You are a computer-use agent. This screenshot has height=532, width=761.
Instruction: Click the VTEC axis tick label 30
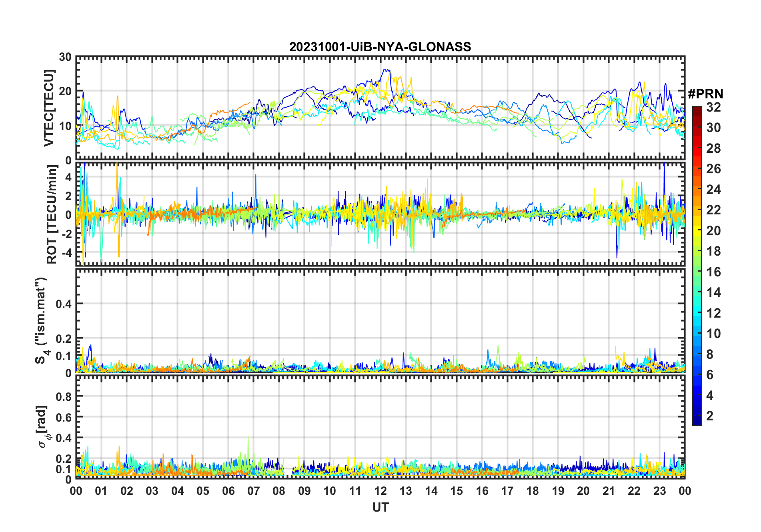click(65, 57)
